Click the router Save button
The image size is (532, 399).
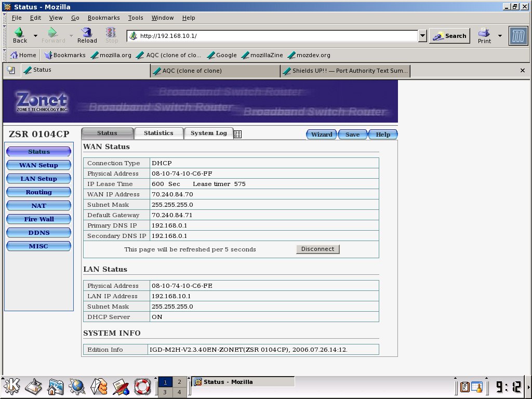click(352, 135)
